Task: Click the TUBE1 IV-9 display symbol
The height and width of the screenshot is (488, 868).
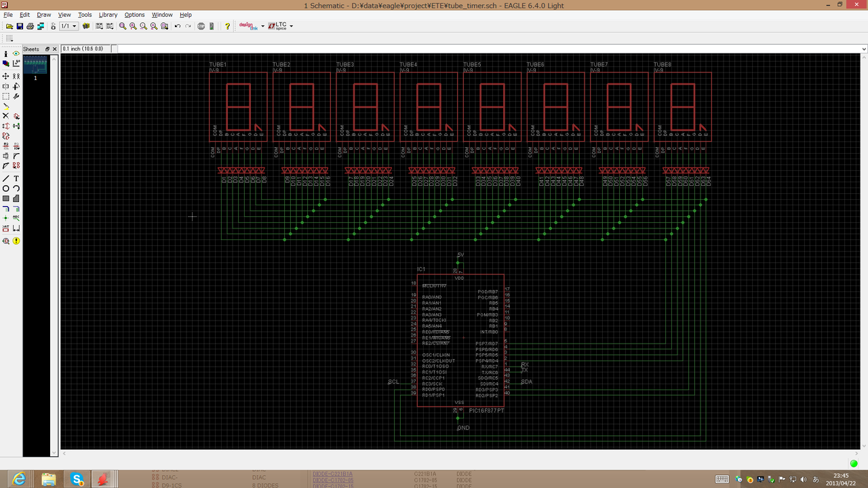Action: pyautogui.click(x=237, y=107)
